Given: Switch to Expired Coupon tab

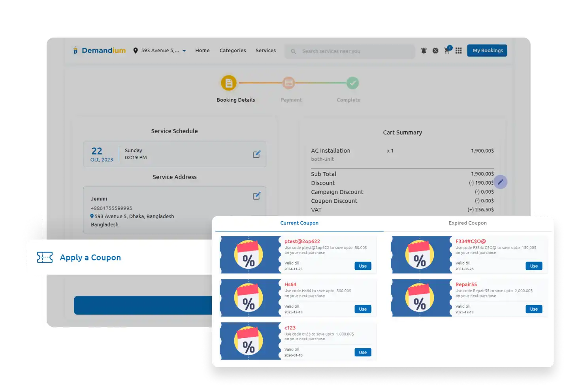Looking at the screenshot, I should pyautogui.click(x=467, y=223).
